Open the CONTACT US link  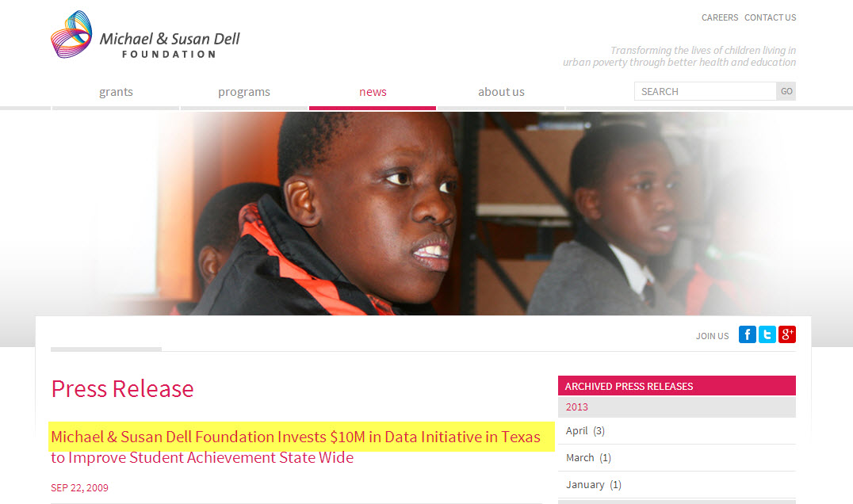(770, 17)
